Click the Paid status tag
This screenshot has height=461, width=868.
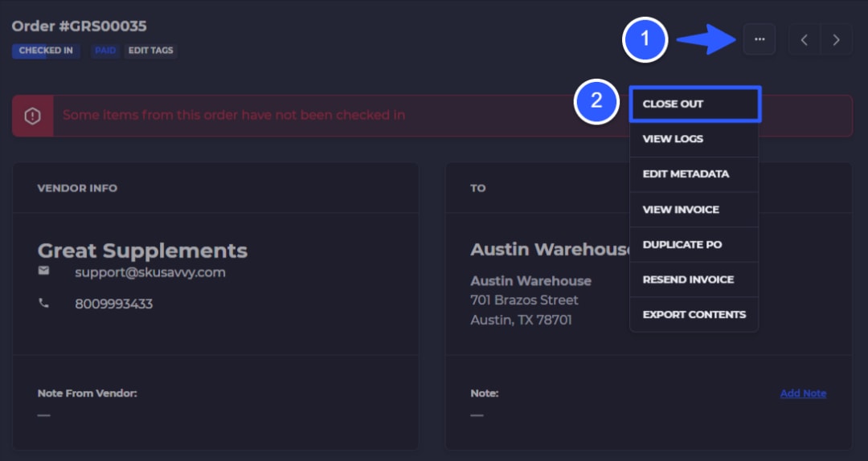coord(105,51)
